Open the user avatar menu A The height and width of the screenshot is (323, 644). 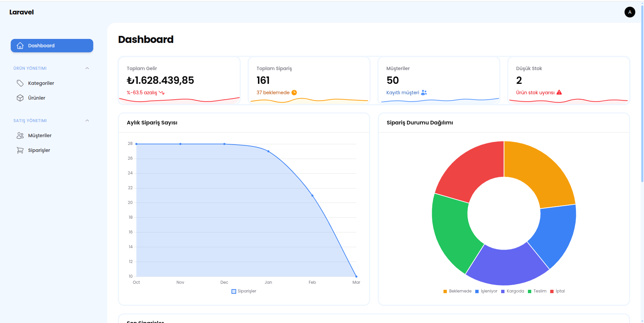(x=630, y=12)
